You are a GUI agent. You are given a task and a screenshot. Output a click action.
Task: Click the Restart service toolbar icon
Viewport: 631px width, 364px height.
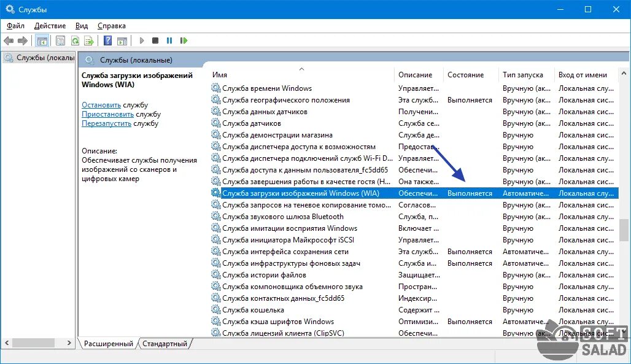point(184,41)
